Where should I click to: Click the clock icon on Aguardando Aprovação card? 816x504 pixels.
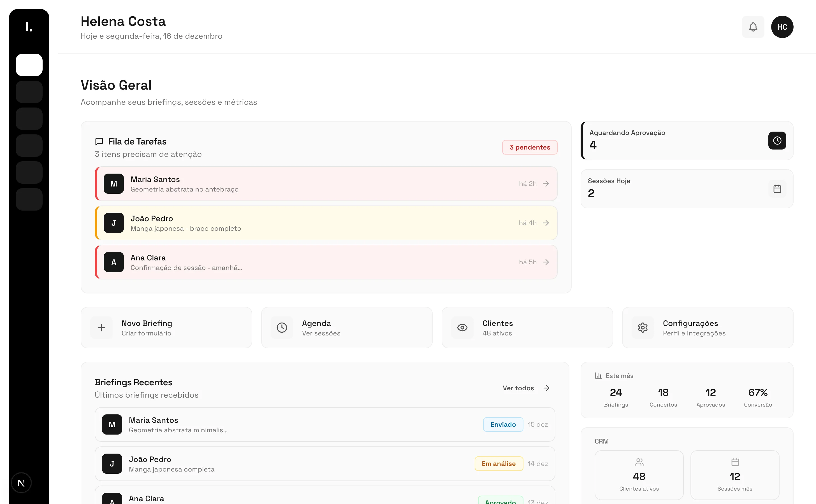pos(777,140)
